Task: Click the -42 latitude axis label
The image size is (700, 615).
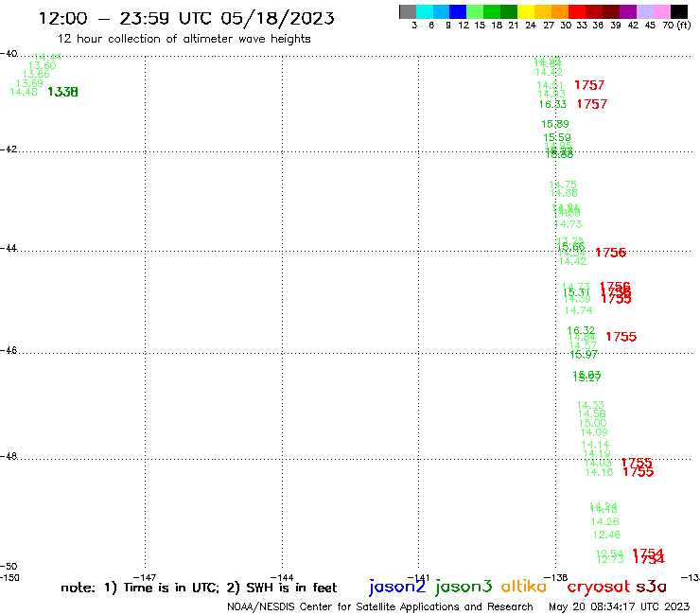Action: point(9,149)
